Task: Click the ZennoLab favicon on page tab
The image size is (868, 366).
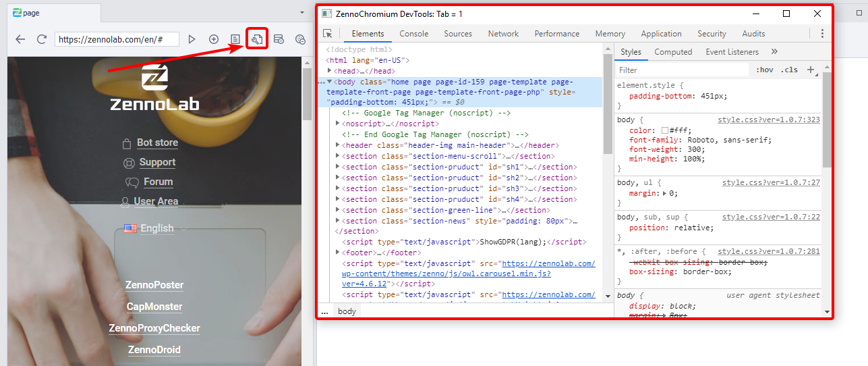Action: 17,13
